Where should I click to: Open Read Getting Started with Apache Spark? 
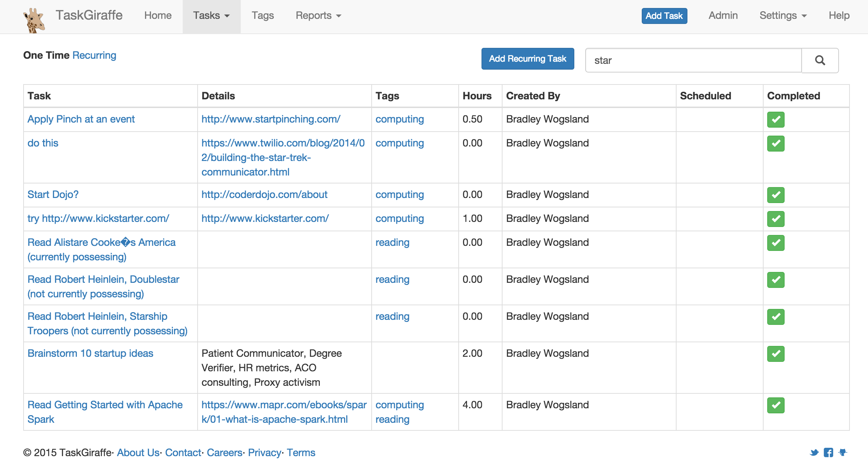tap(105, 412)
